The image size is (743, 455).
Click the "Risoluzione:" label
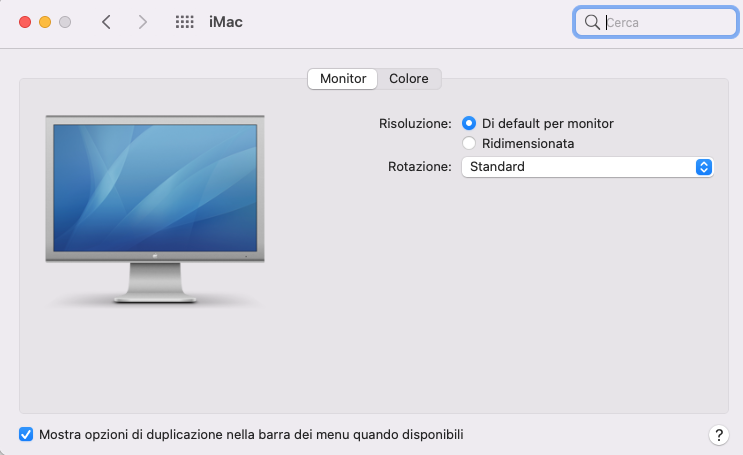[x=415, y=124]
